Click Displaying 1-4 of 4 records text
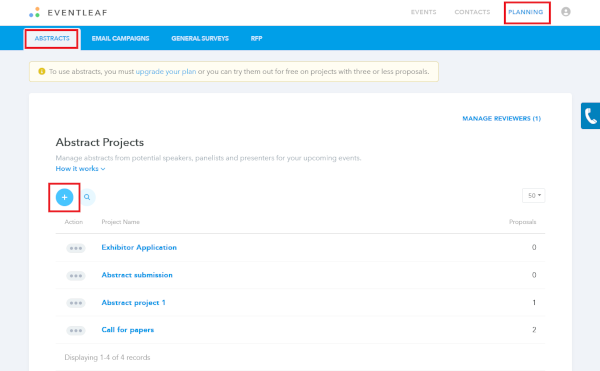This screenshot has width=600, height=371. coord(107,358)
